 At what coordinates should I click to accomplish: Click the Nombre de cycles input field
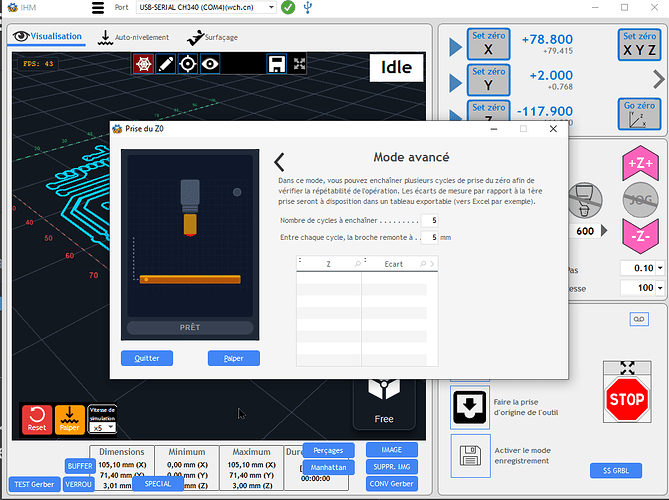[429, 220]
